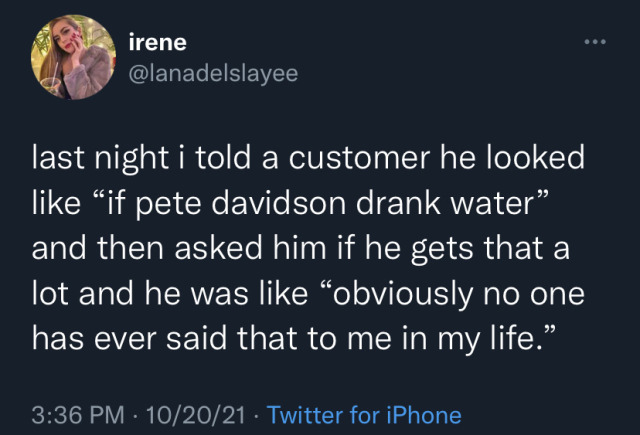Open the three-dot more options menu

click(598, 44)
